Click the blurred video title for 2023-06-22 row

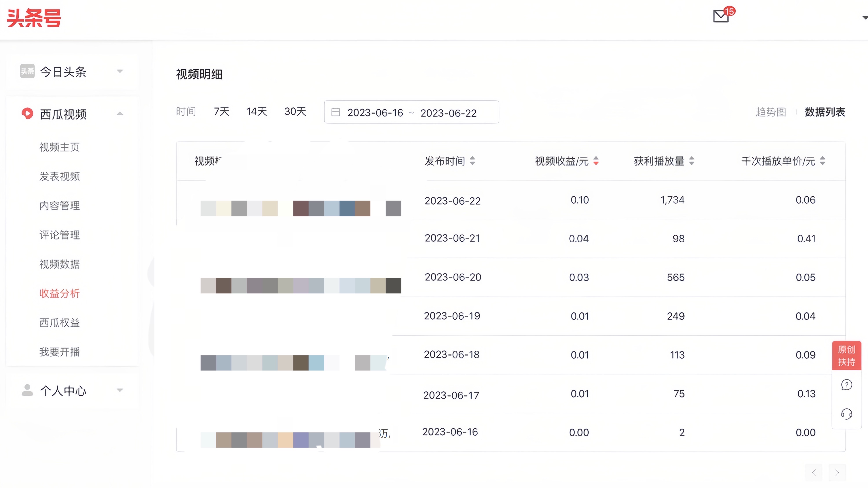(301, 208)
